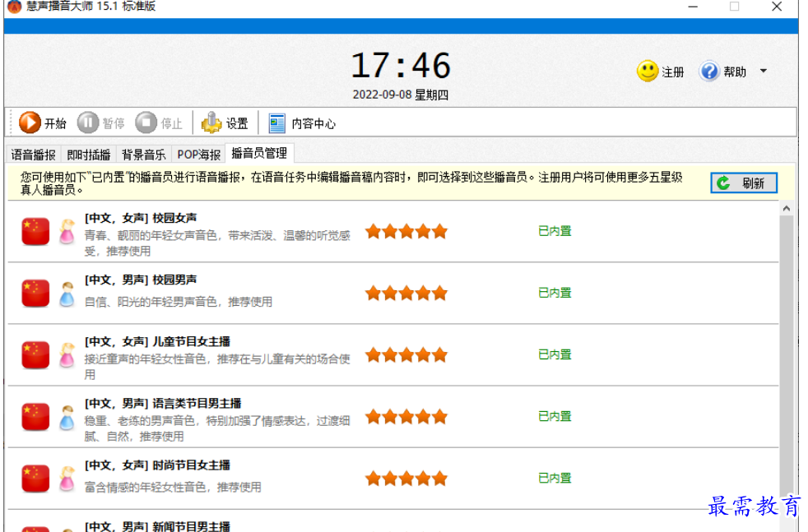
Task: Click the five-star rating of 时尚节目女主播
Action: coord(406,478)
